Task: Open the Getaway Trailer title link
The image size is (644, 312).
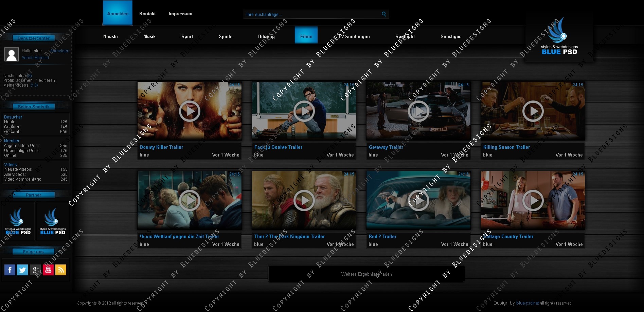Action: pos(386,147)
